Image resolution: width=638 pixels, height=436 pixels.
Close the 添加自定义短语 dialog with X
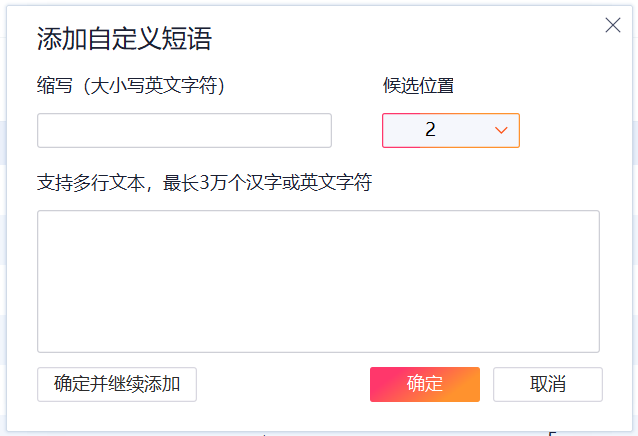pyautogui.click(x=613, y=26)
